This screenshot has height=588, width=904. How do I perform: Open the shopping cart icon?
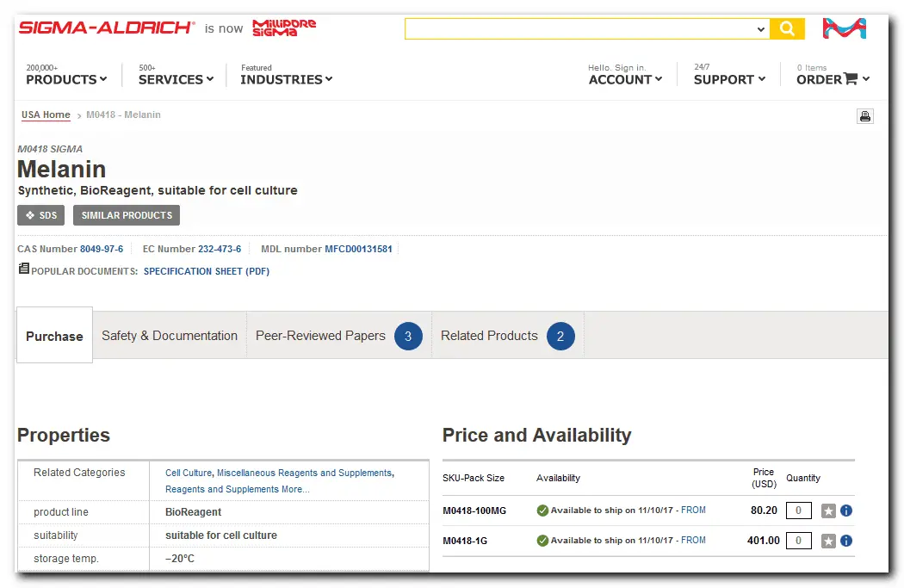coord(851,79)
